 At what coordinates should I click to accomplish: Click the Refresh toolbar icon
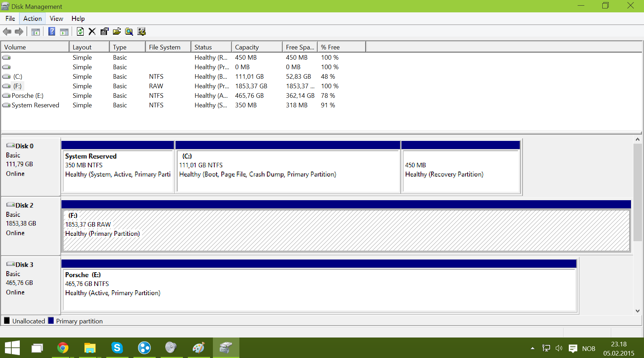80,32
